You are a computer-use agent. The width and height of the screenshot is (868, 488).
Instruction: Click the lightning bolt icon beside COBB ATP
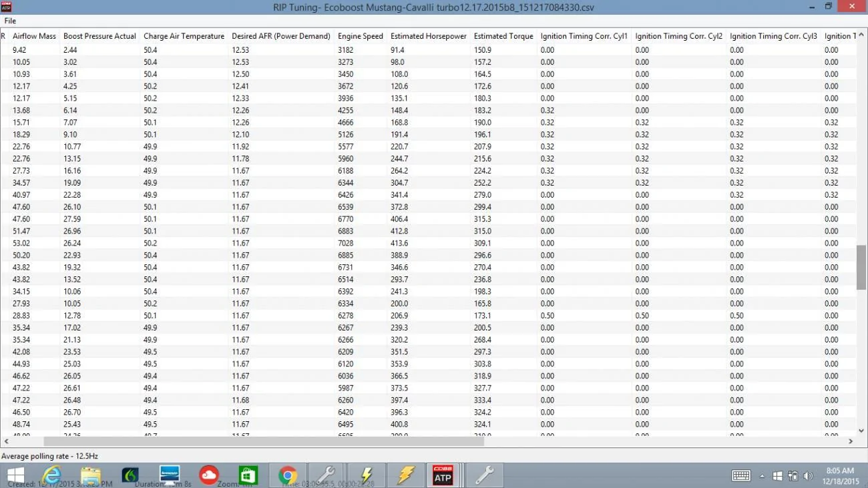[405, 475]
